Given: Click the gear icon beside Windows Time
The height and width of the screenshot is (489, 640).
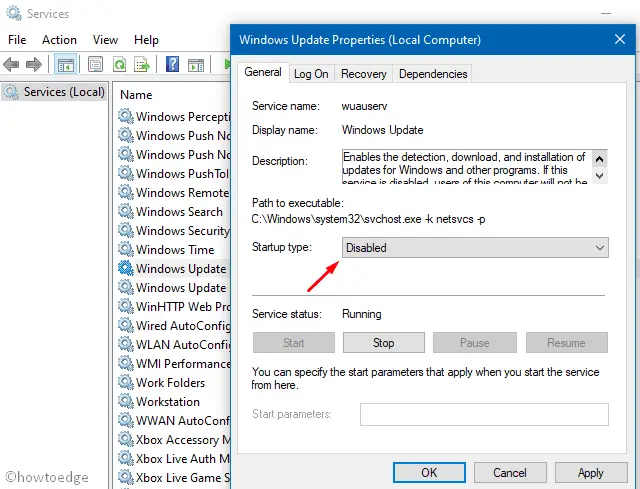Looking at the screenshot, I should coord(126,249).
